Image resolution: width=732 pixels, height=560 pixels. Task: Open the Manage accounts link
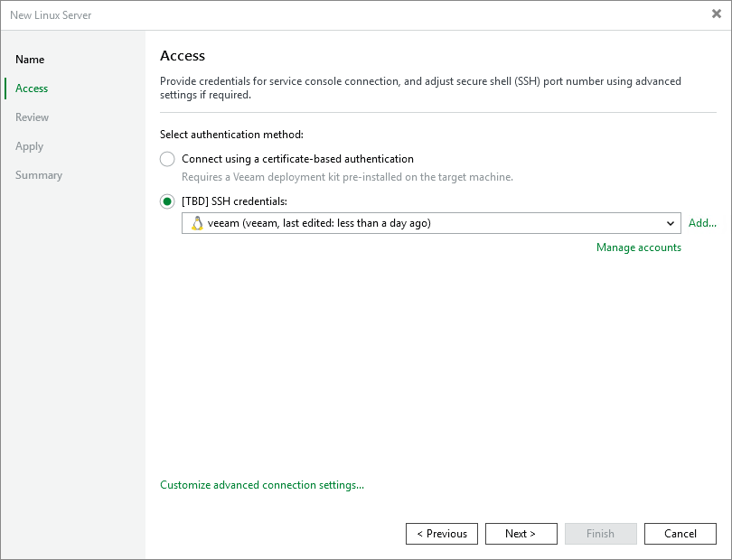click(638, 247)
